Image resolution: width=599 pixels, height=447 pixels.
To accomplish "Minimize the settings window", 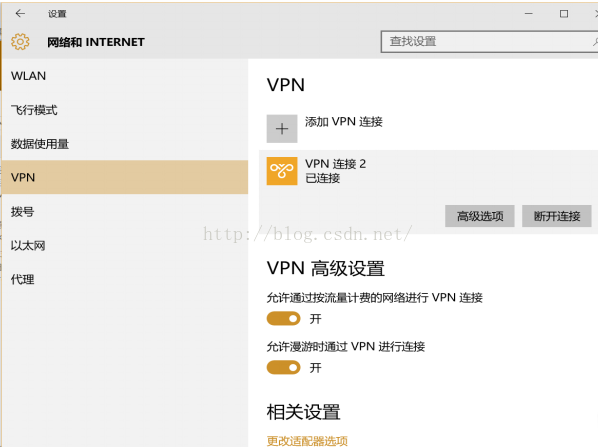I will click(x=529, y=14).
